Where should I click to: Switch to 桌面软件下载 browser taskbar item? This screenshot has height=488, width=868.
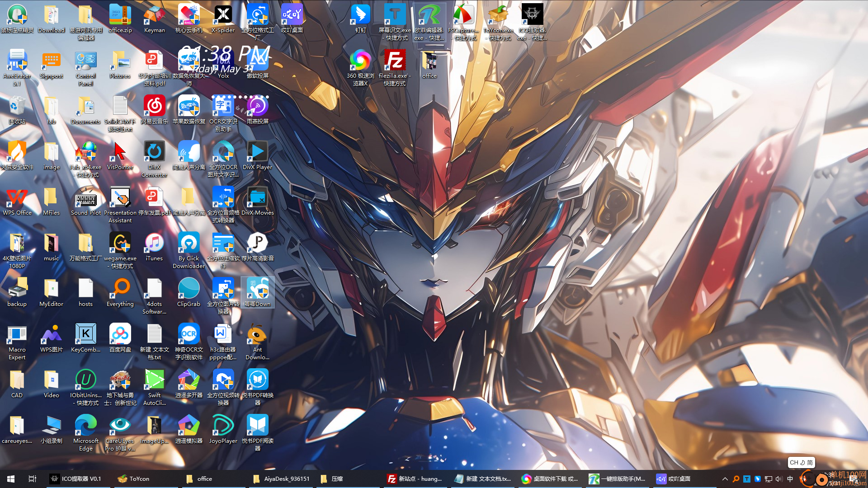point(550,479)
